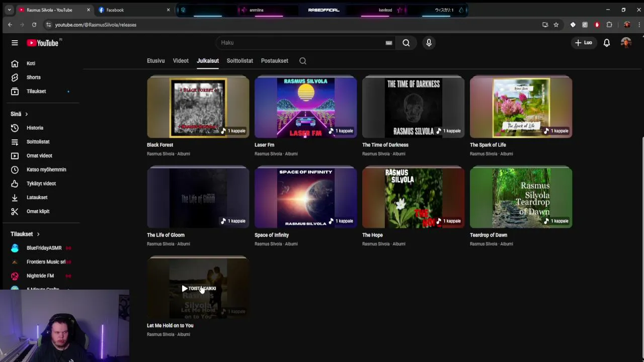This screenshot has width=644, height=362.
Task: Open the browser extensions puzzle icon
Action: pyautogui.click(x=609, y=25)
